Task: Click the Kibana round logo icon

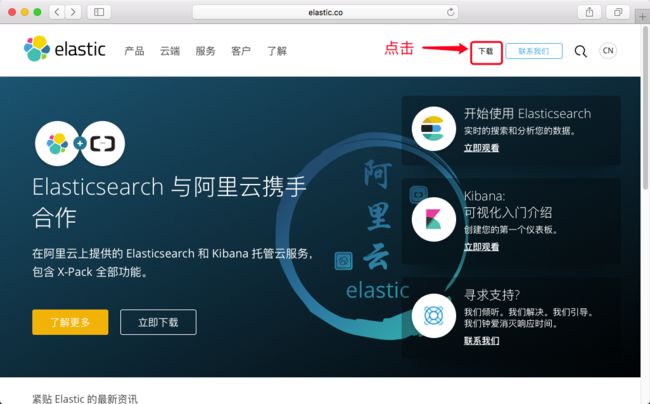Action: pyautogui.click(x=434, y=219)
